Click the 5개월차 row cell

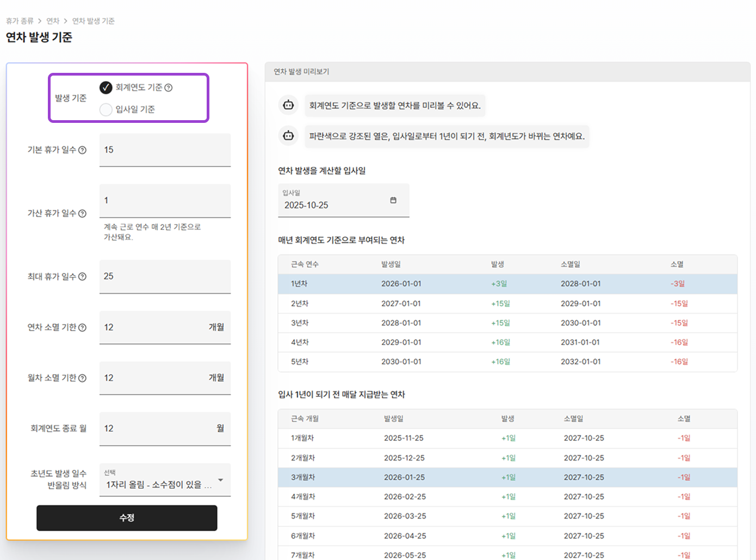click(303, 516)
